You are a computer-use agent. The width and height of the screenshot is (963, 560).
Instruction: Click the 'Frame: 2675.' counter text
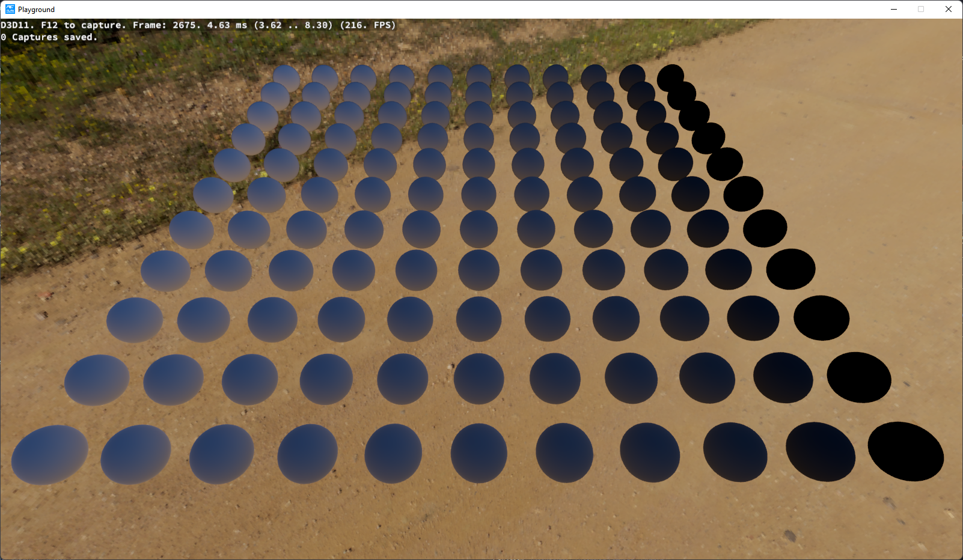[x=167, y=25]
